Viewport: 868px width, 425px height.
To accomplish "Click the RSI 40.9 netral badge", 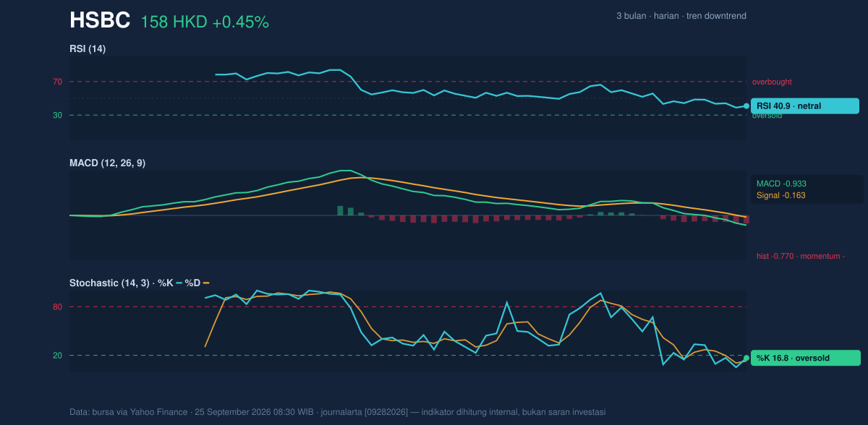I will pos(805,106).
